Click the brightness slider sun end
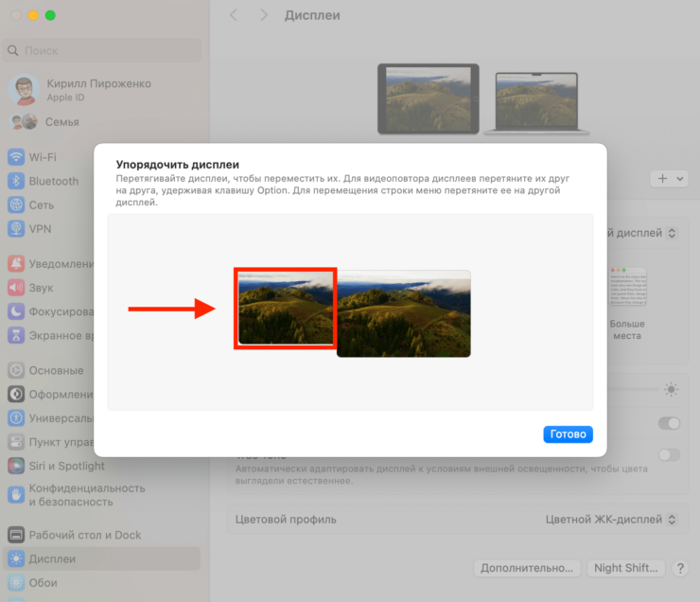This screenshot has height=602, width=700. click(671, 389)
